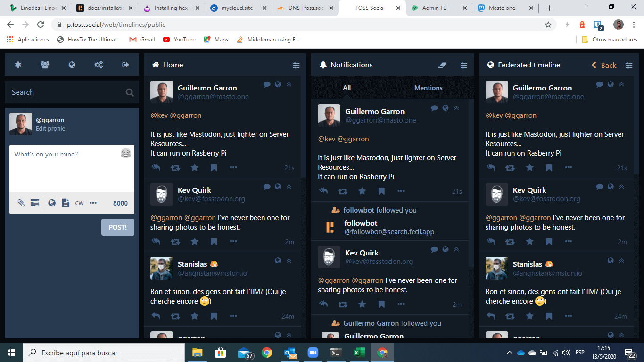The image size is (644, 362).
Task: Switch to Masto.one browser tab
Action: click(506, 8)
